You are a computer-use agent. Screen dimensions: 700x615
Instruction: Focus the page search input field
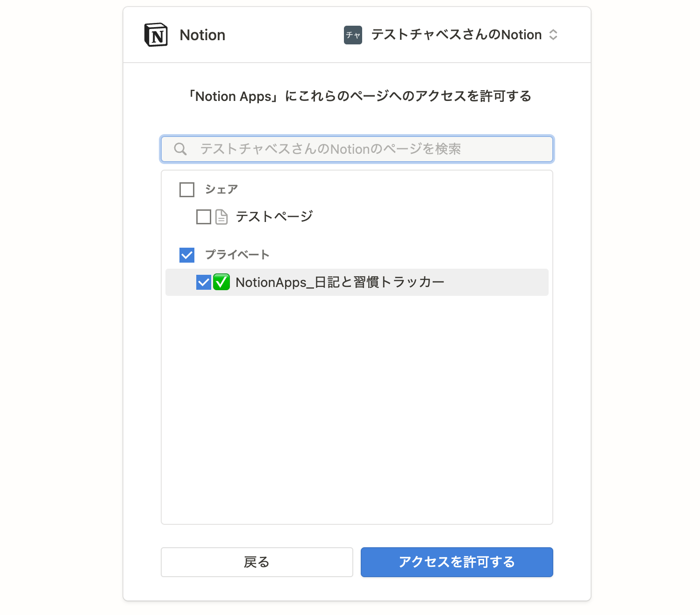click(x=357, y=149)
